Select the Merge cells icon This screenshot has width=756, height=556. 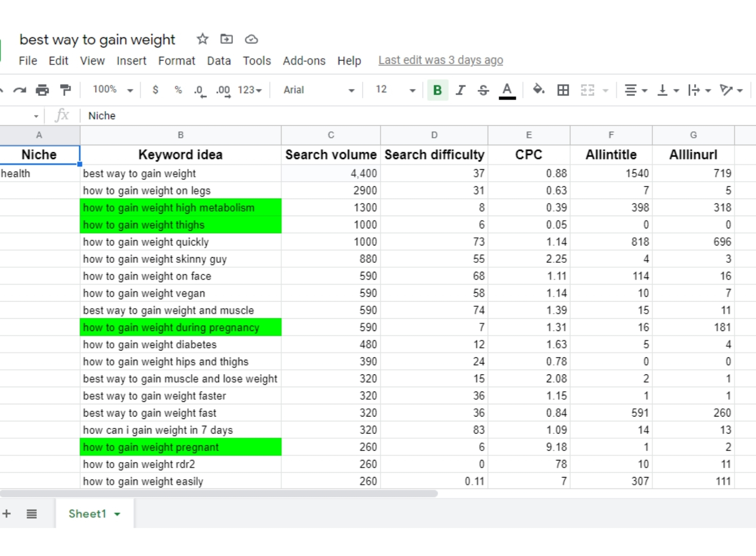coord(587,90)
